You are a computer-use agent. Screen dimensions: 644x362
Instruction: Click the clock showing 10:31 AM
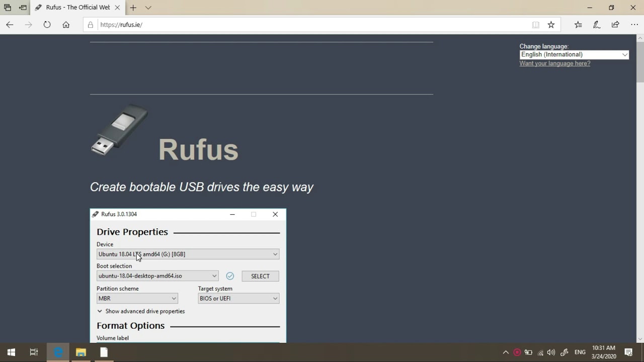coord(604,352)
